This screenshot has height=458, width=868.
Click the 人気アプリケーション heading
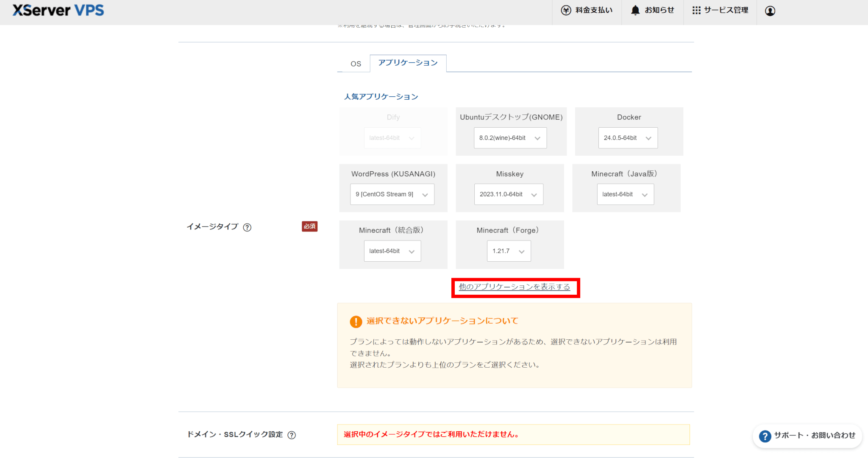tap(381, 97)
